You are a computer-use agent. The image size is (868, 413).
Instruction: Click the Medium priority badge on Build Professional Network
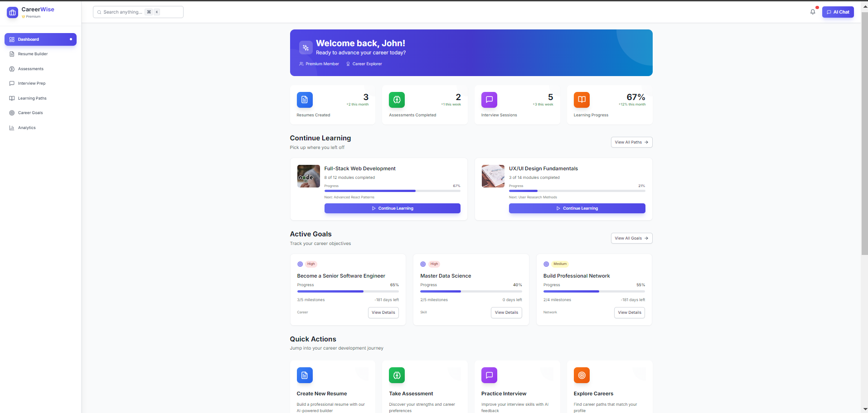[x=560, y=264]
